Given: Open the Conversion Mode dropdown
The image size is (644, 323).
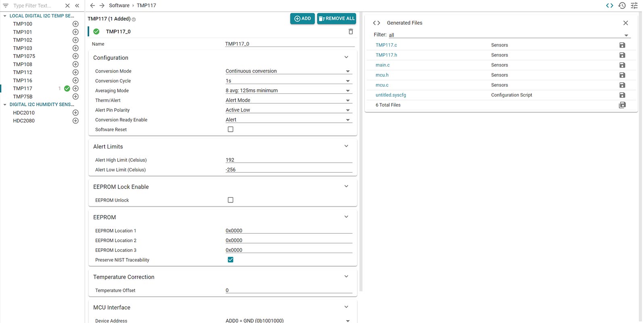Looking at the screenshot, I should 288,71.
